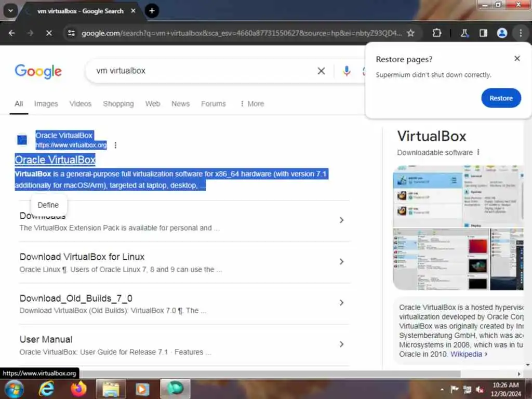Screen dimensions: 532x399
Task: Open Windows Explorer from taskbar
Action: point(111,389)
